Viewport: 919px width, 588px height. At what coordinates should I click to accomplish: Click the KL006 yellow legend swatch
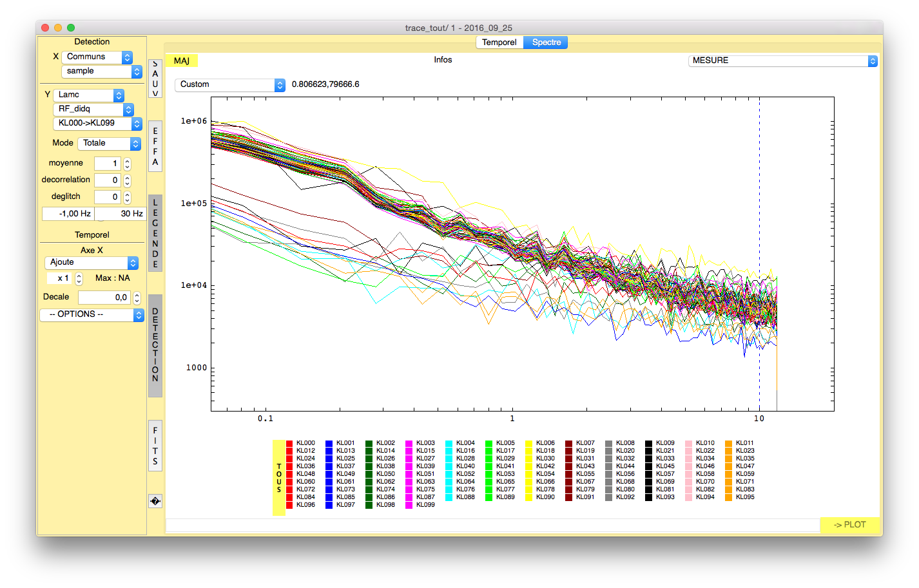pyautogui.click(x=529, y=444)
